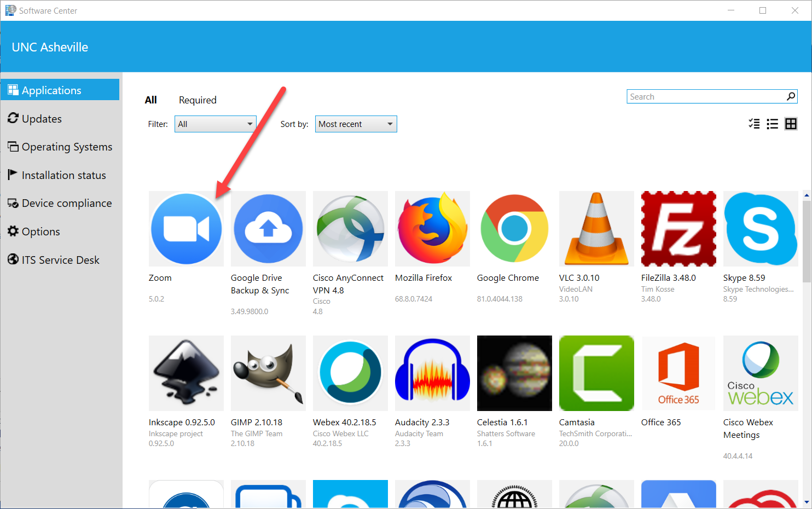The height and width of the screenshot is (509, 812).
Task: Switch to list view layout
Action: pos(772,124)
